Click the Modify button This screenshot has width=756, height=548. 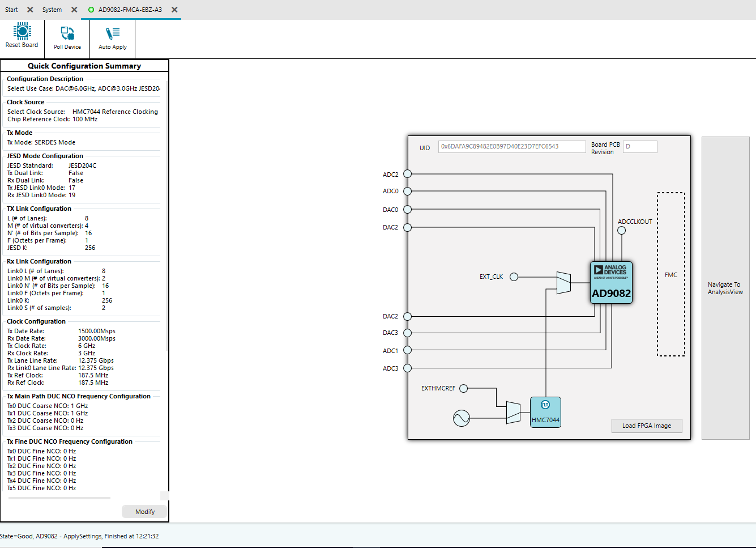tap(145, 512)
